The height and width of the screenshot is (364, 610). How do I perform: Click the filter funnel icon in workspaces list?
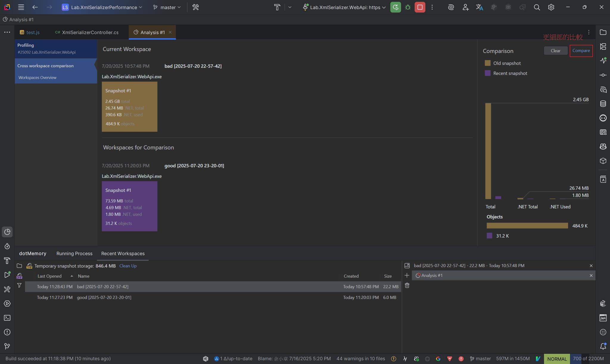[19, 285]
